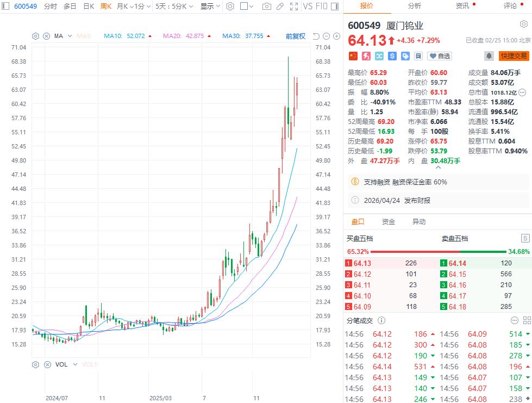Viewport: 532px width, 403px height.
Task: Toggle the right sidebar panel icon
Action: (335, 6)
